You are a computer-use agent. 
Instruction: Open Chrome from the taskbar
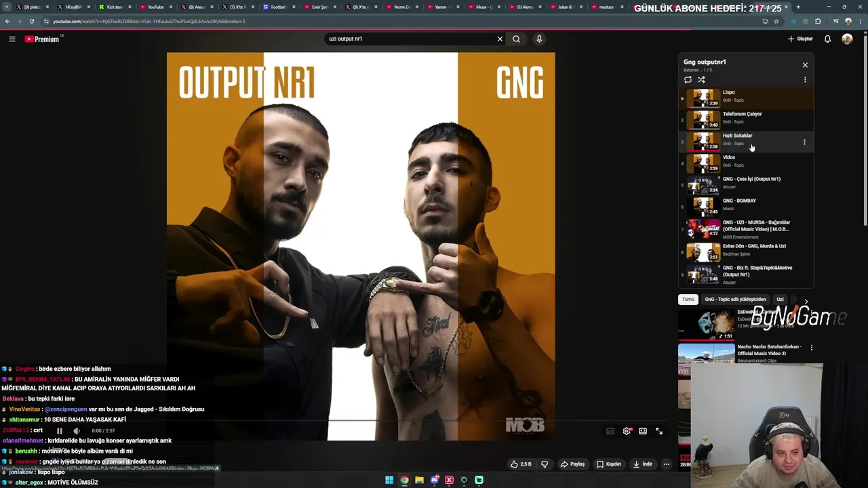click(404, 480)
